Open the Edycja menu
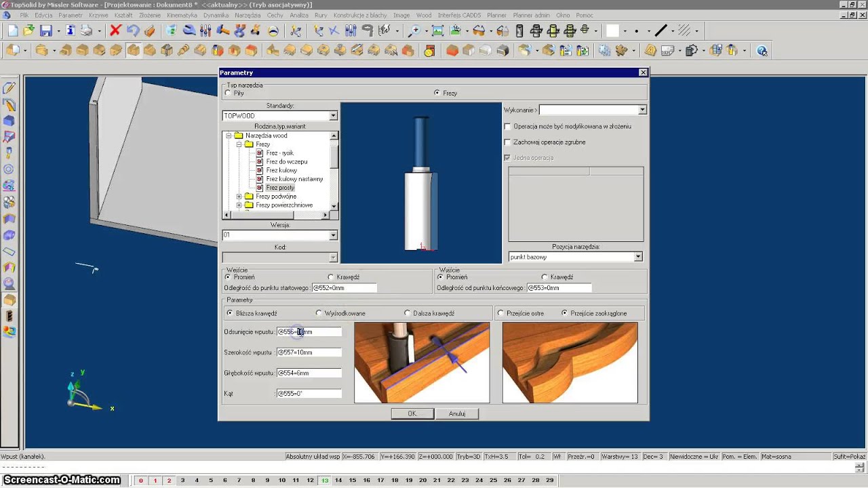 click(43, 15)
